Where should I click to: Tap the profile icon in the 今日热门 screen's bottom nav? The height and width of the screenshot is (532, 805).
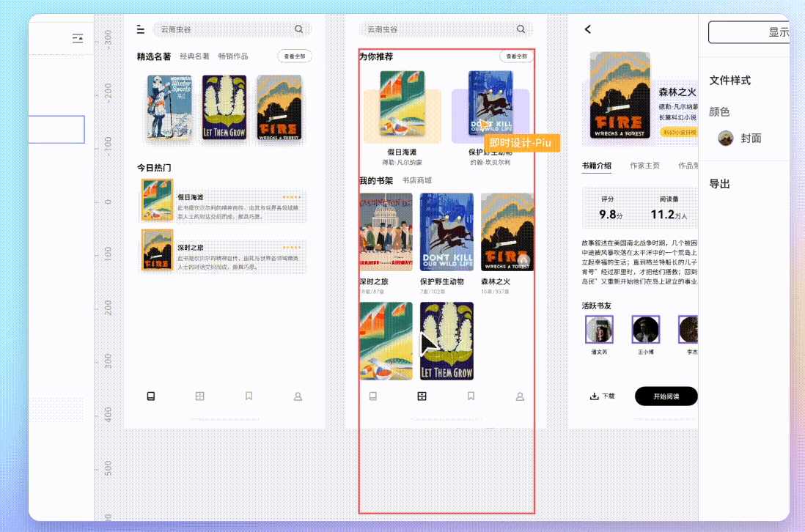pos(298,396)
